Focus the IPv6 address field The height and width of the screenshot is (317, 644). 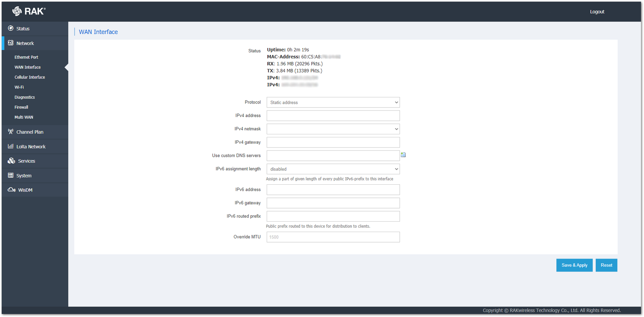333,190
